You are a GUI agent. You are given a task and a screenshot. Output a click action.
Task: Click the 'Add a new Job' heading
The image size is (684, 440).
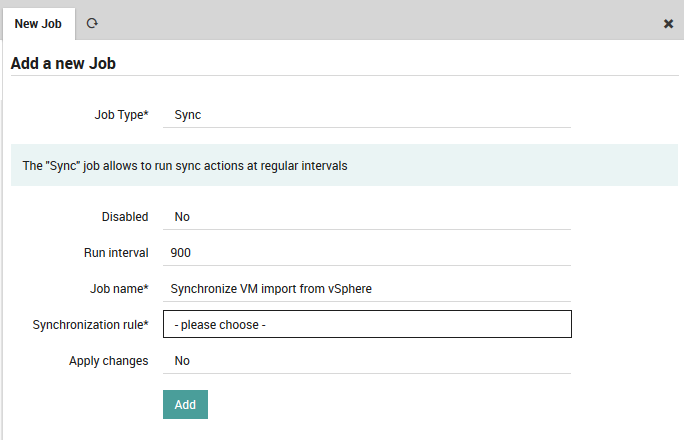(63, 64)
